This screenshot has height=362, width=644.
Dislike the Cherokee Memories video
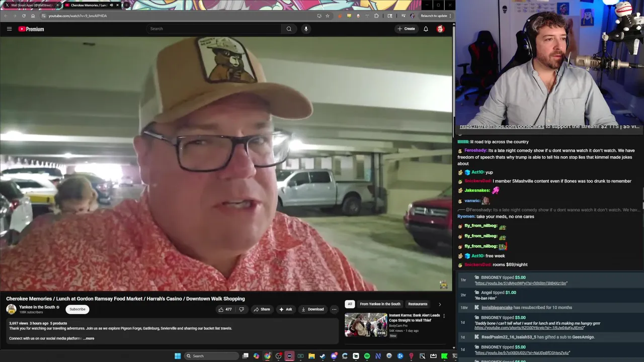242,309
